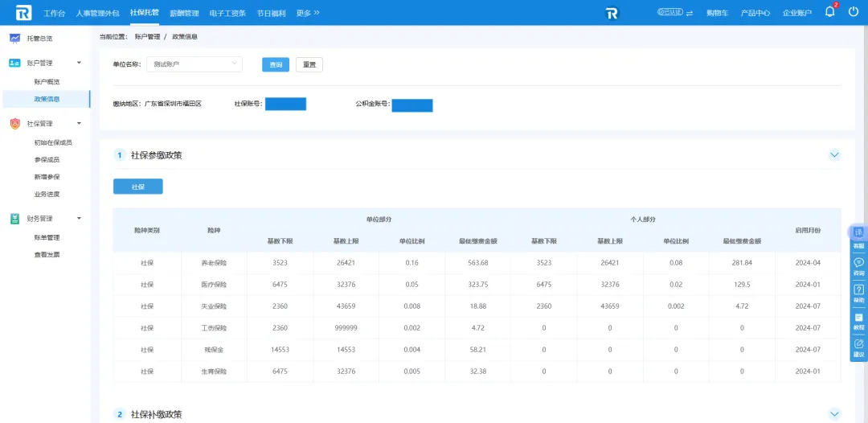
Task: Open the 更多 menu in header
Action: pyautogui.click(x=308, y=14)
